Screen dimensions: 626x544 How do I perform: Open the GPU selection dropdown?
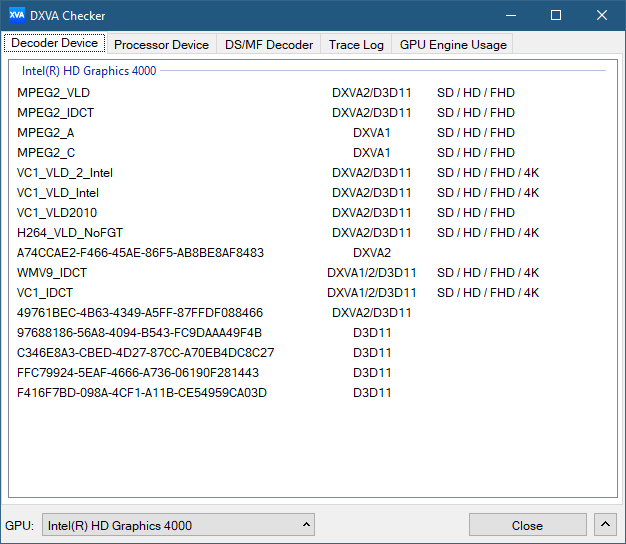(x=178, y=525)
